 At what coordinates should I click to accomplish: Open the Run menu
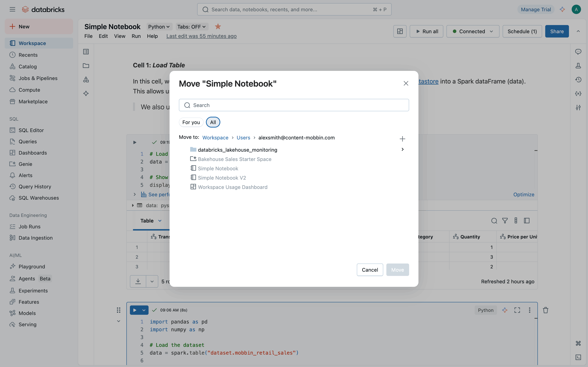coord(136,36)
